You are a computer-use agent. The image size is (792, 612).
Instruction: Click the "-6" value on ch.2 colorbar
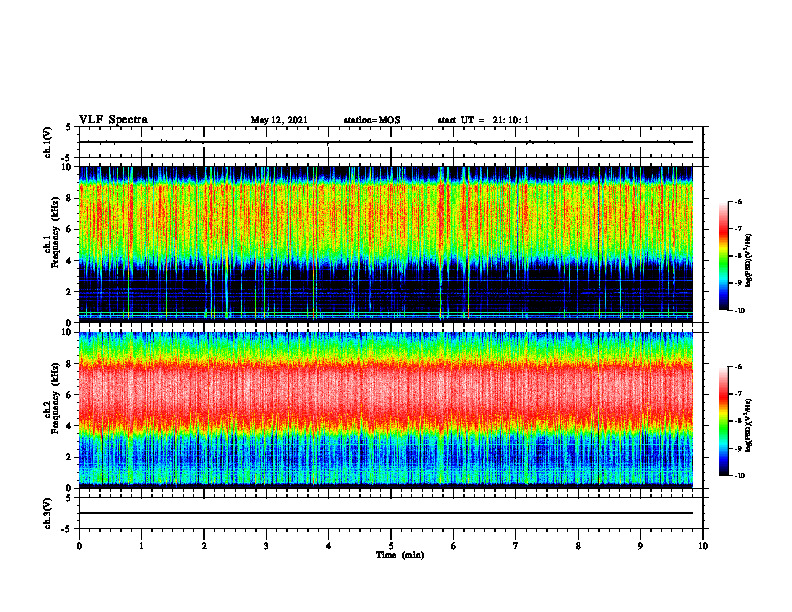click(x=738, y=367)
